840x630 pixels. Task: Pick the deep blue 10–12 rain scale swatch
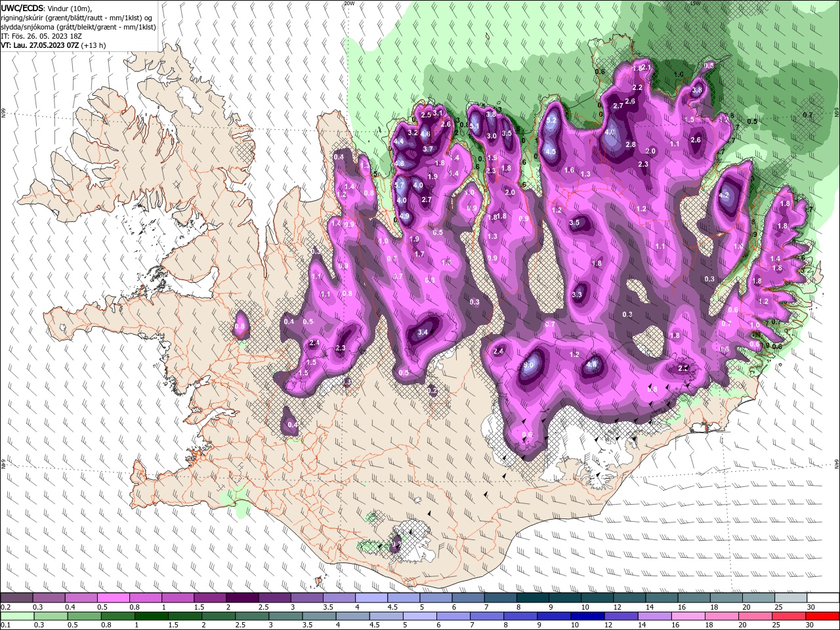tap(586, 616)
